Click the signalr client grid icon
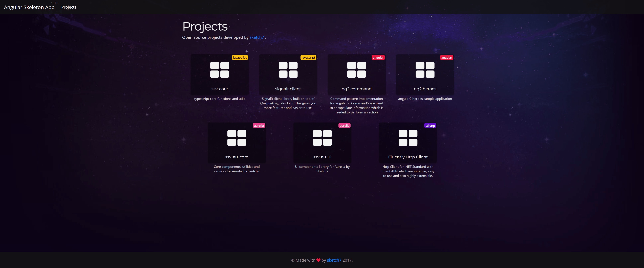This screenshot has height=268, width=644. [x=288, y=70]
